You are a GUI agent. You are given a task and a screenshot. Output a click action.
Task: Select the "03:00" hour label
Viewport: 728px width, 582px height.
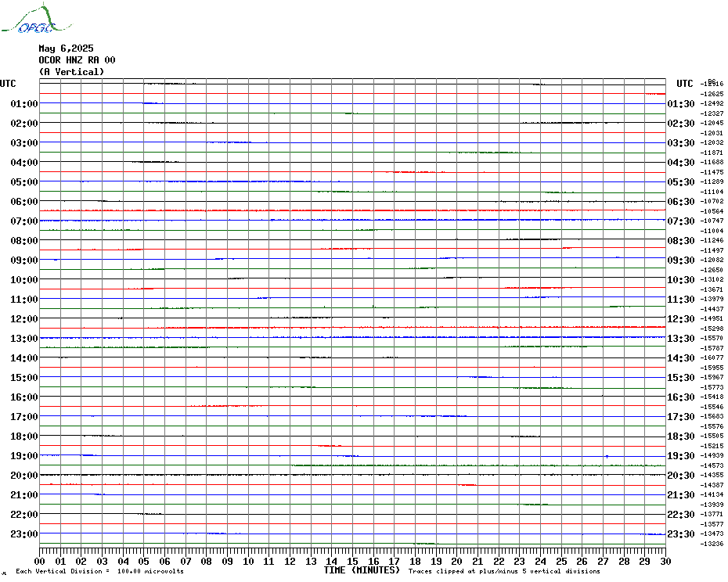pyautogui.click(x=24, y=142)
